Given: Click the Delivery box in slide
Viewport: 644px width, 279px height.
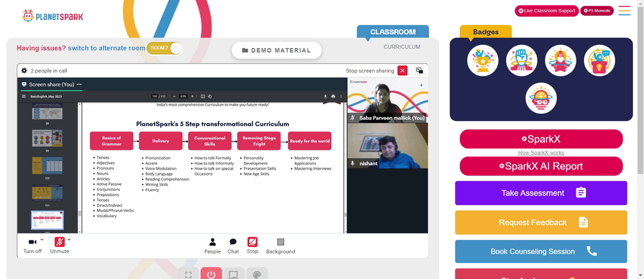Looking at the screenshot, I should pos(160,141).
